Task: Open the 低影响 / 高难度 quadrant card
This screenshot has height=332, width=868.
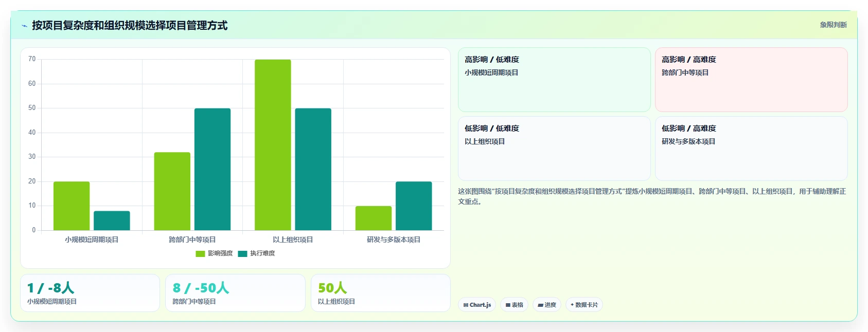Action: (751, 149)
